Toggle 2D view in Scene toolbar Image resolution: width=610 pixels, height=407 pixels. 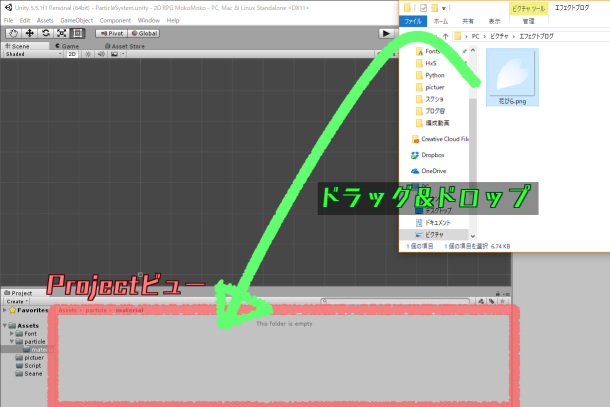tap(72, 54)
